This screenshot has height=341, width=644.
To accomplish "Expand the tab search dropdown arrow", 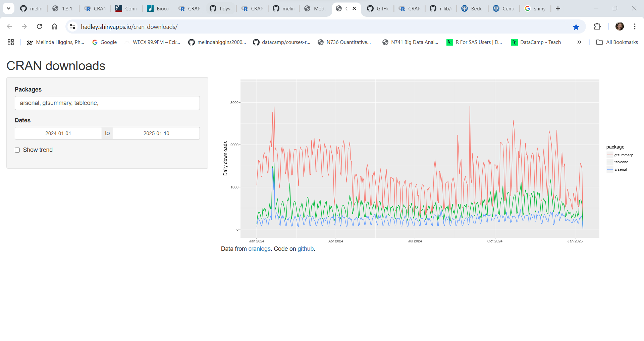I will click(x=8, y=8).
